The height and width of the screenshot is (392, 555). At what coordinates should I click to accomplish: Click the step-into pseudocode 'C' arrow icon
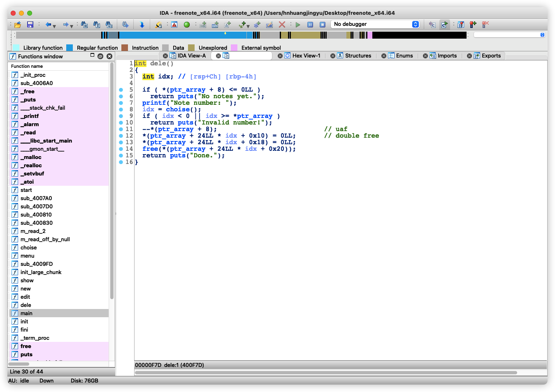(x=432, y=25)
